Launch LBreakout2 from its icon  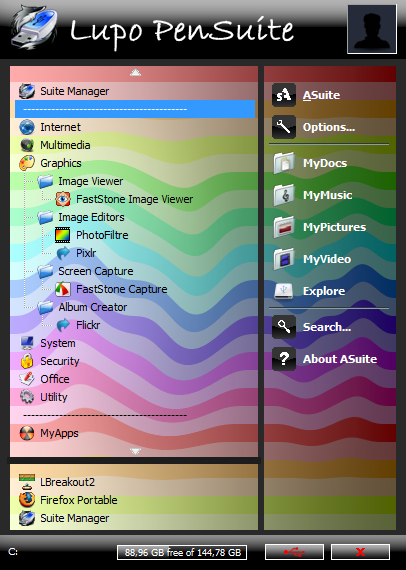coord(27,482)
